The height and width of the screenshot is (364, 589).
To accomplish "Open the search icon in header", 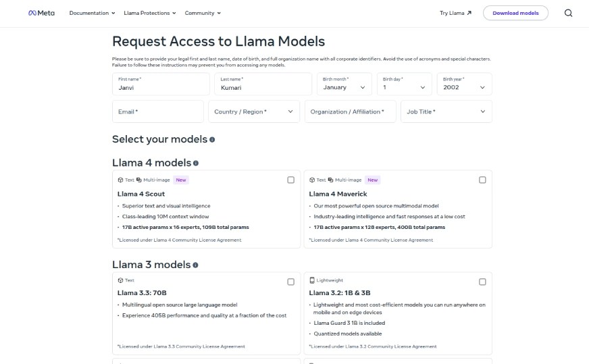I will (x=568, y=13).
